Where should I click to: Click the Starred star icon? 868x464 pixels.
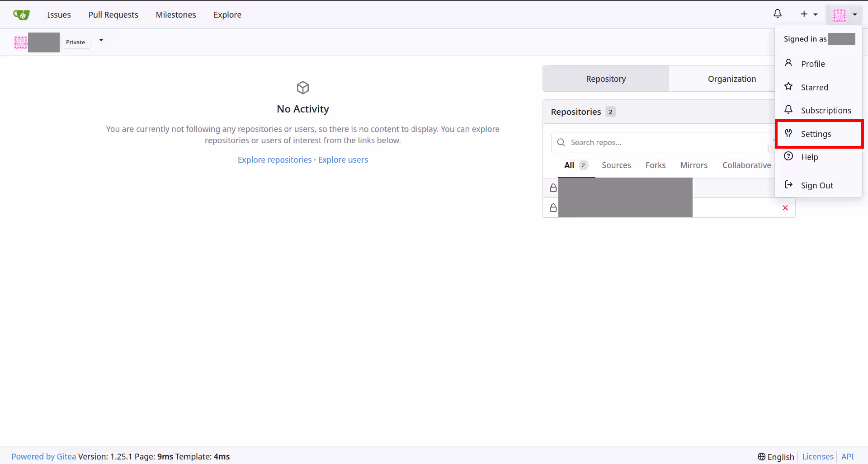(x=788, y=87)
